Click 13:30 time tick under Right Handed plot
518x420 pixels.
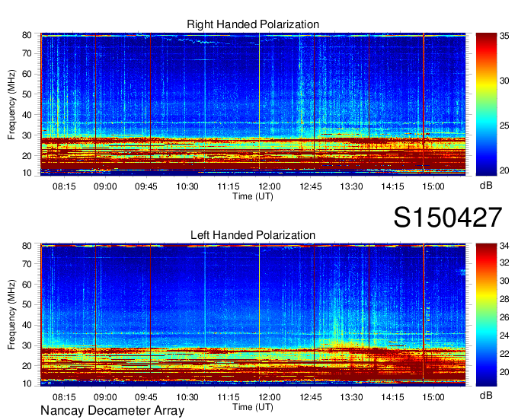click(351, 186)
